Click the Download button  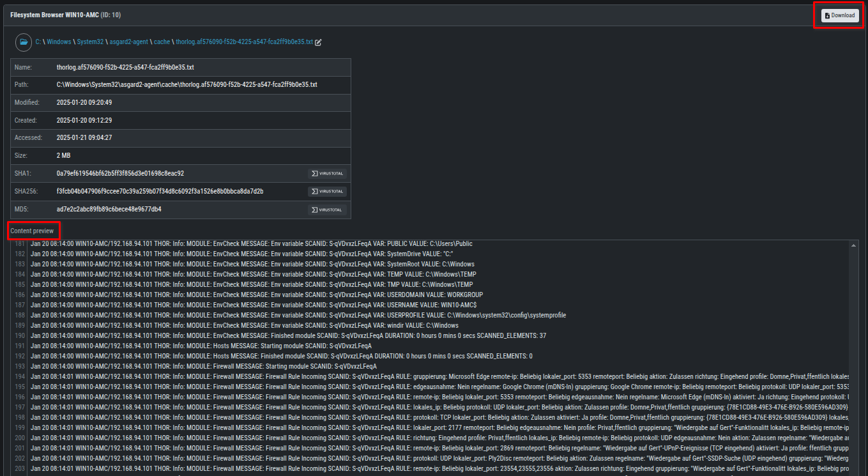pyautogui.click(x=839, y=15)
